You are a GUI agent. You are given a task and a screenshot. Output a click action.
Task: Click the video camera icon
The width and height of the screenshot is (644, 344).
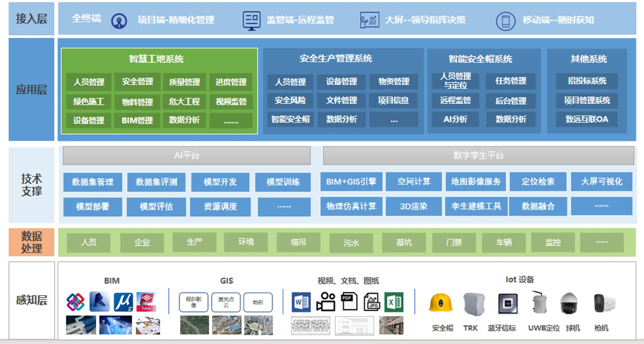326,301
